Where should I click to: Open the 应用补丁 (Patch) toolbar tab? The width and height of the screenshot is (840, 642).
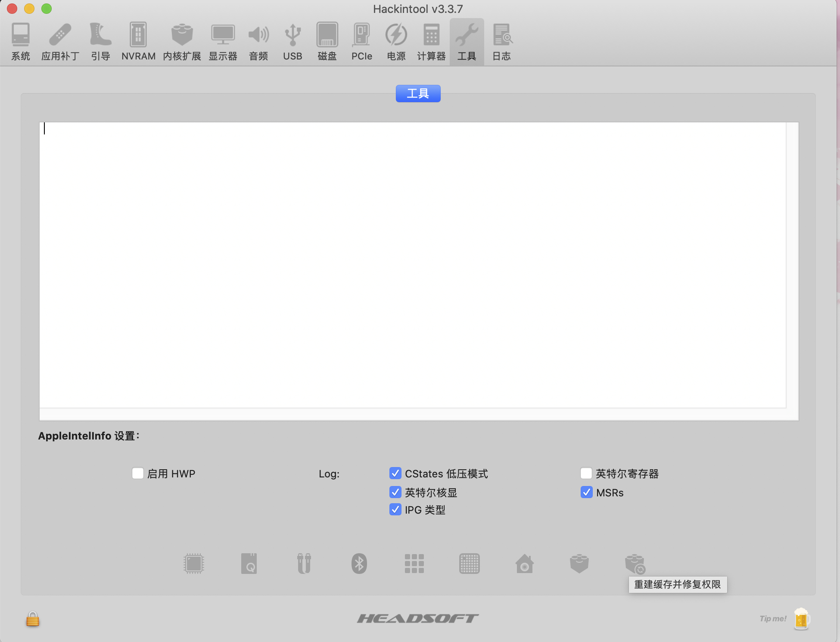point(60,42)
